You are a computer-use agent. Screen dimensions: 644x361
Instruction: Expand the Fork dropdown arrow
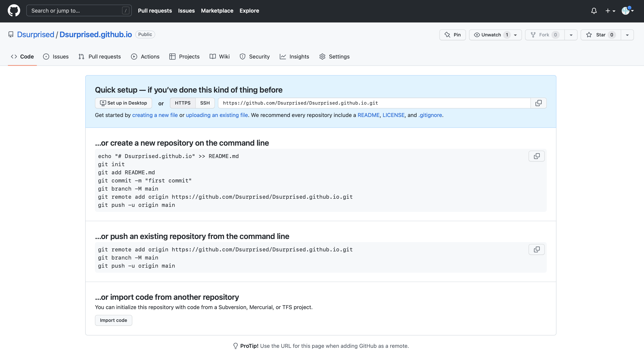click(x=571, y=35)
